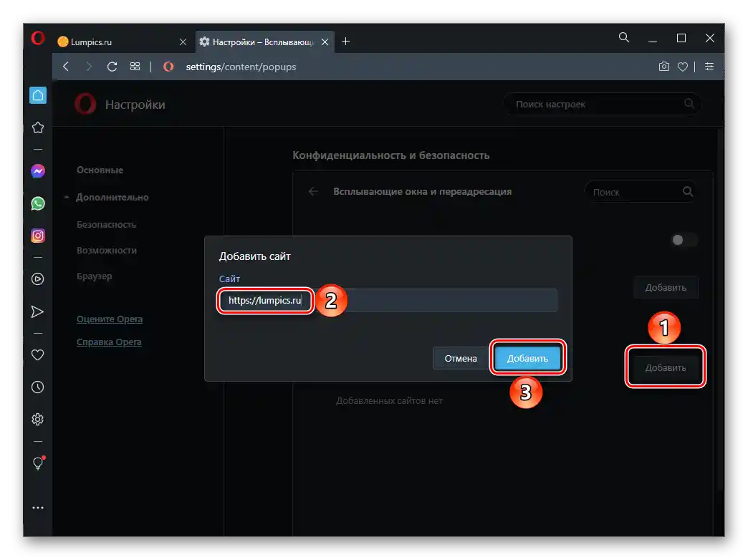
Task: Open the My Flow arrow icon in the sidebar
Action: click(38, 312)
